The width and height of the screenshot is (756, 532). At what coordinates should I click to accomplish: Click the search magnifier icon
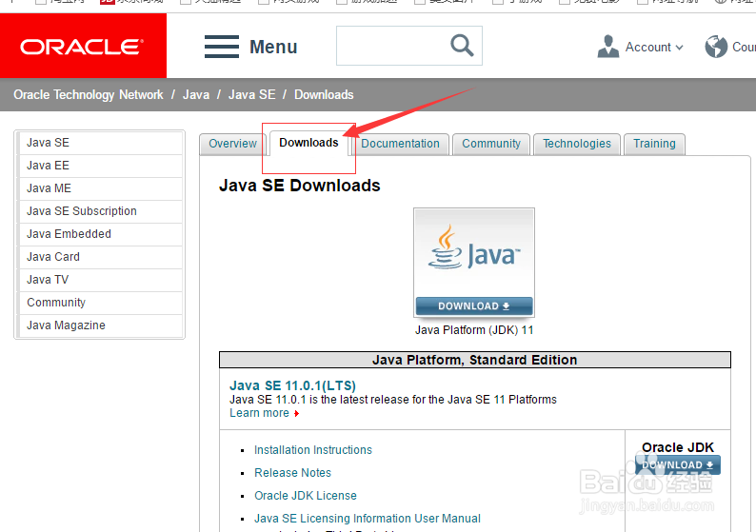(x=462, y=46)
